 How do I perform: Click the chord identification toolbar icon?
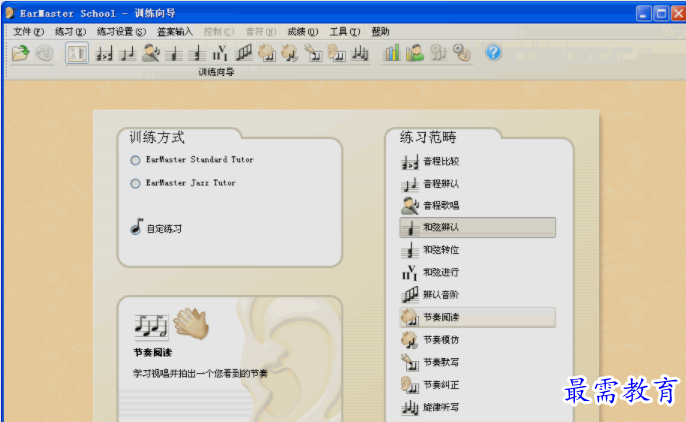click(x=174, y=53)
